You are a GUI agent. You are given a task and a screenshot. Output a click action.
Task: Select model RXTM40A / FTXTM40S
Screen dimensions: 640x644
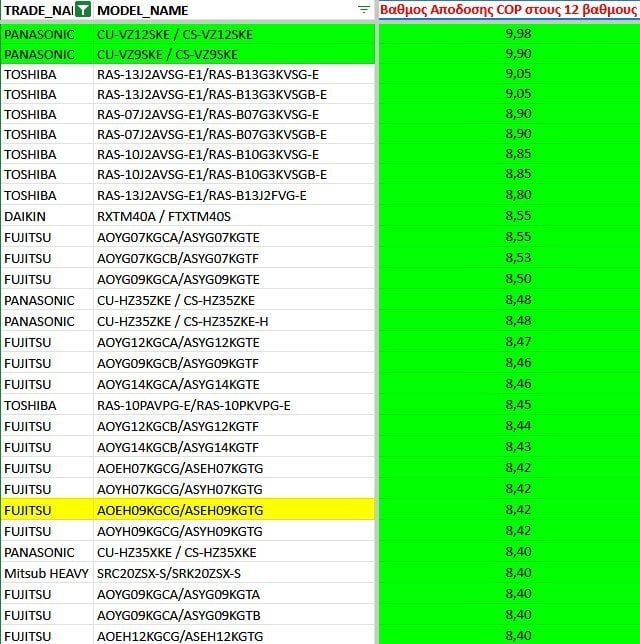[x=164, y=217]
